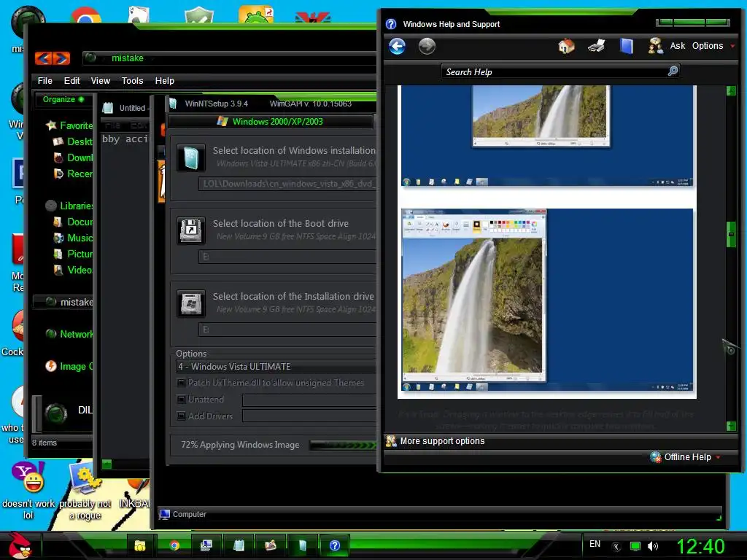Image resolution: width=747 pixels, height=560 pixels.
Task: Open the Options dropdown in Help
Action: pyautogui.click(x=713, y=46)
